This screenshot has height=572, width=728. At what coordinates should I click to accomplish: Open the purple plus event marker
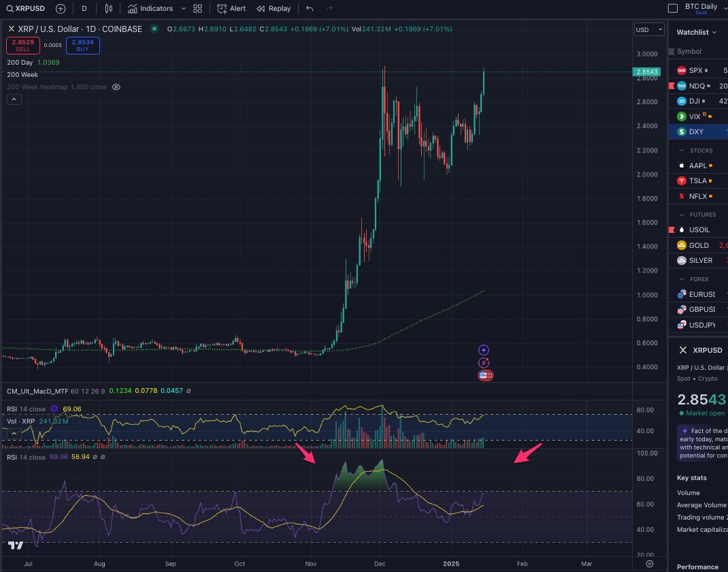pyautogui.click(x=484, y=350)
